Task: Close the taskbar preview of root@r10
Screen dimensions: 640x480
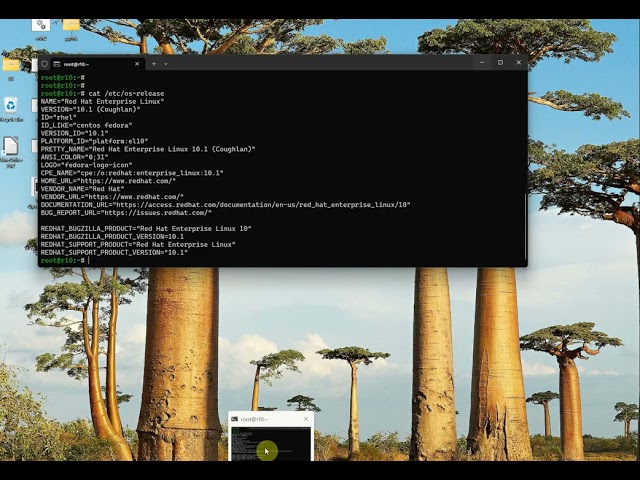Action: pos(306,419)
